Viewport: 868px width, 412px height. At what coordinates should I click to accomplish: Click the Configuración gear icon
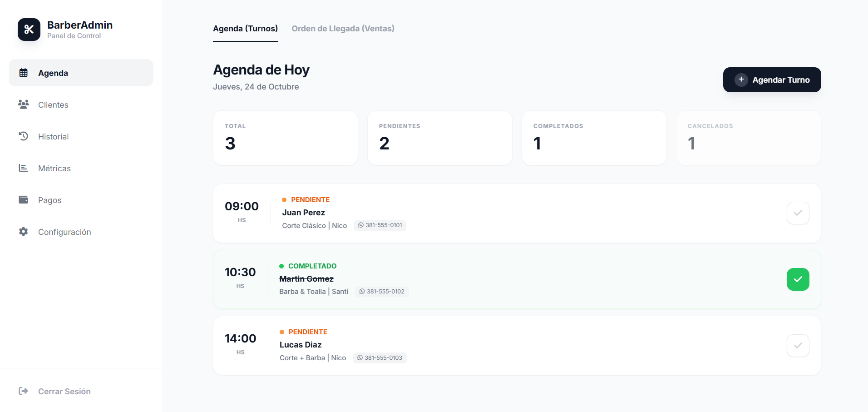pyautogui.click(x=24, y=232)
